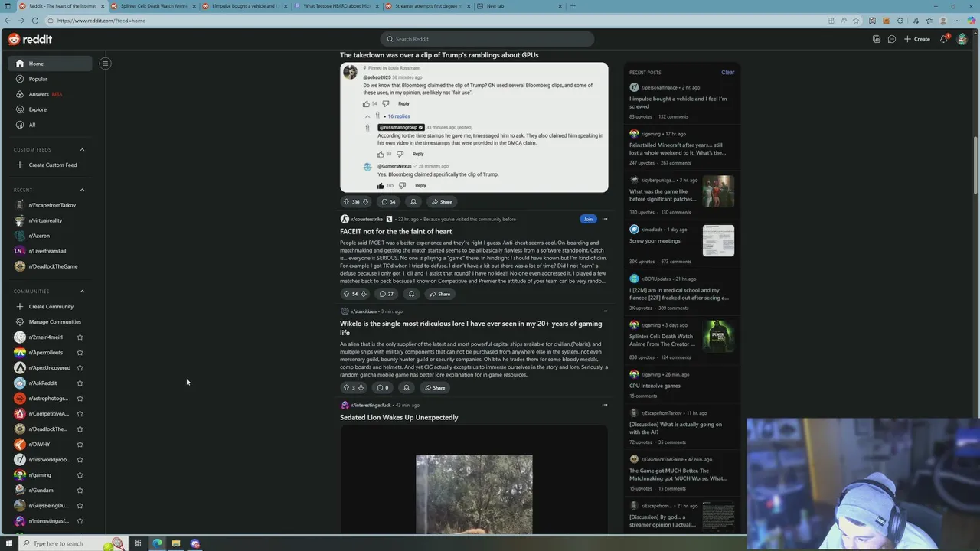The image size is (980, 551).
Task: Favorite r/astrophotography with star
Action: (x=80, y=398)
